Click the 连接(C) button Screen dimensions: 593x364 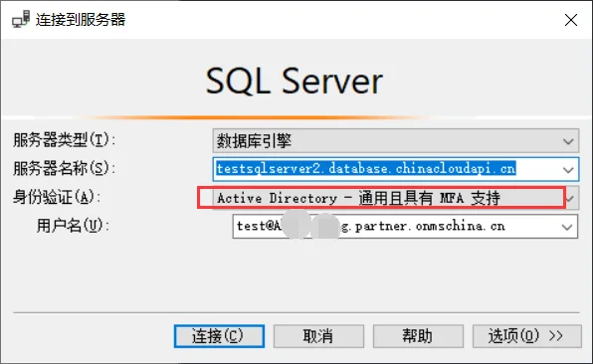pos(219,336)
